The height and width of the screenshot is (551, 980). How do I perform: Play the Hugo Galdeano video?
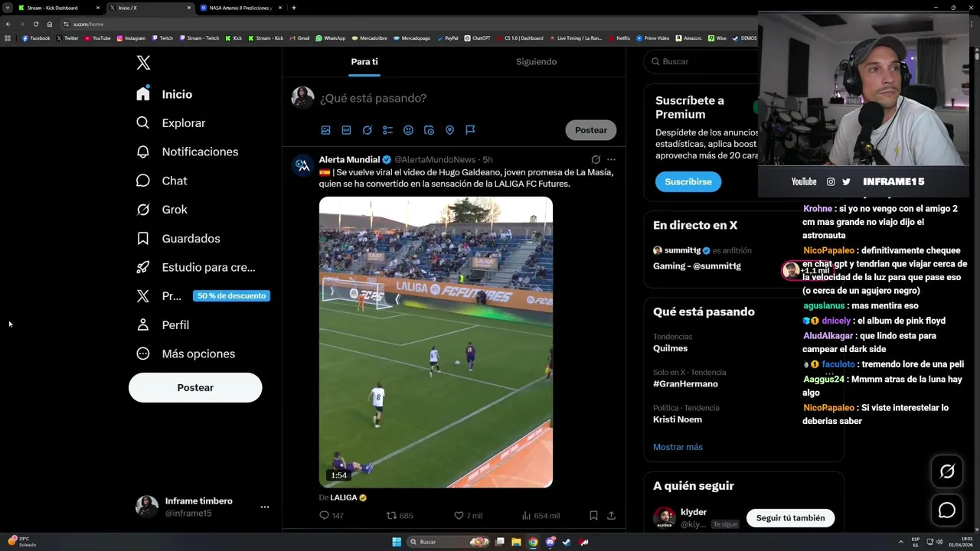(436, 342)
